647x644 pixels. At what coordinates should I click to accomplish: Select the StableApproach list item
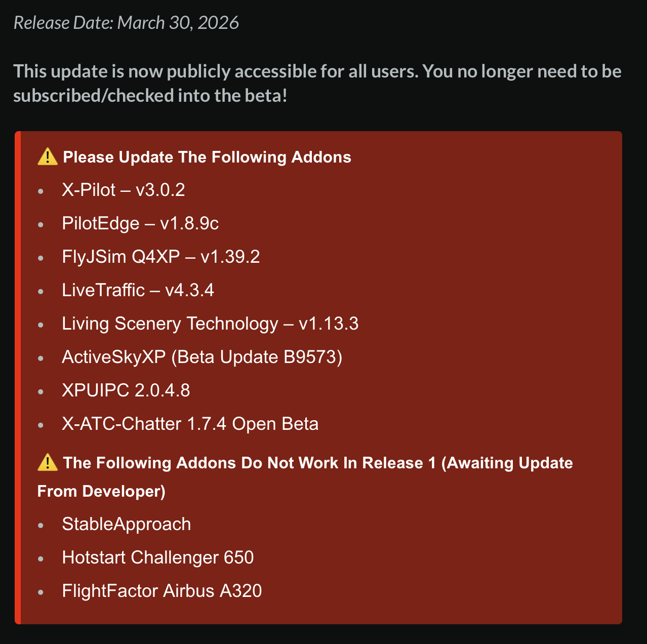pyautogui.click(x=126, y=524)
